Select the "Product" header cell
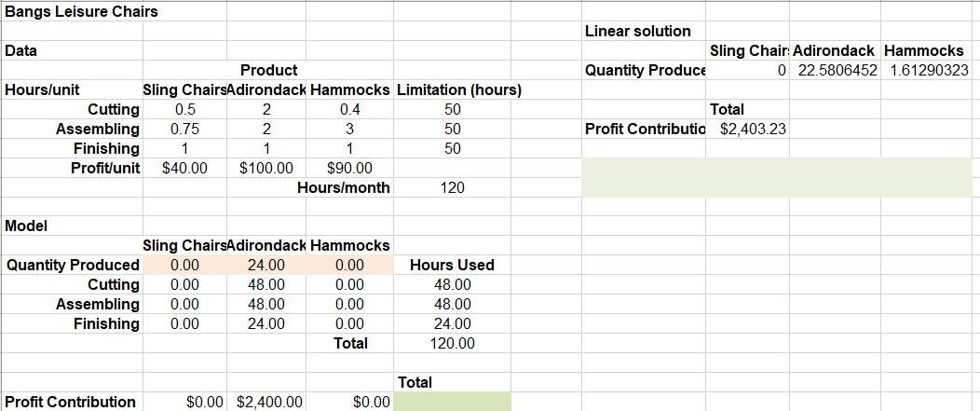 (x=268, y=70)
